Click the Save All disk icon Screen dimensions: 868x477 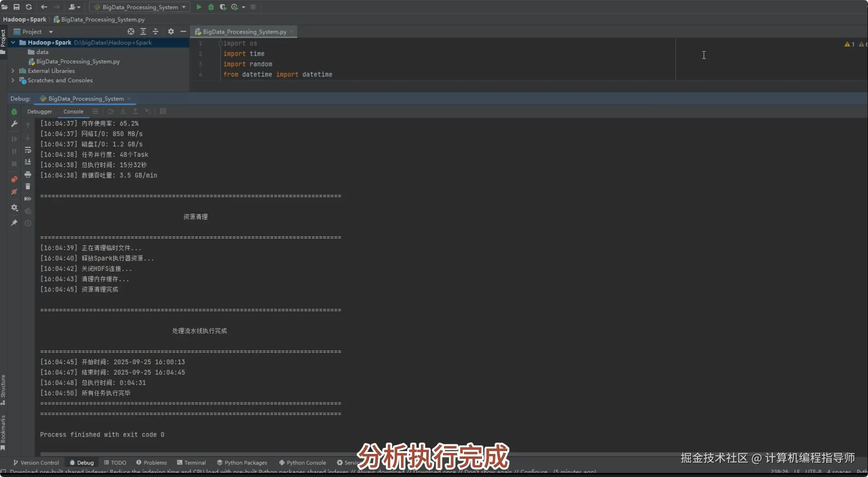(16, 7)
